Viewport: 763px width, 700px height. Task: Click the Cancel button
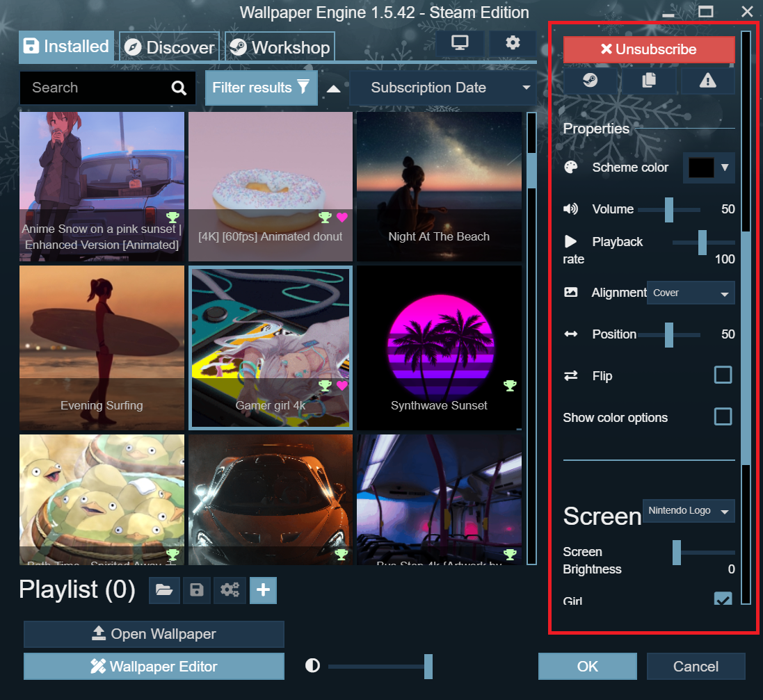click(x=696, y=667)
